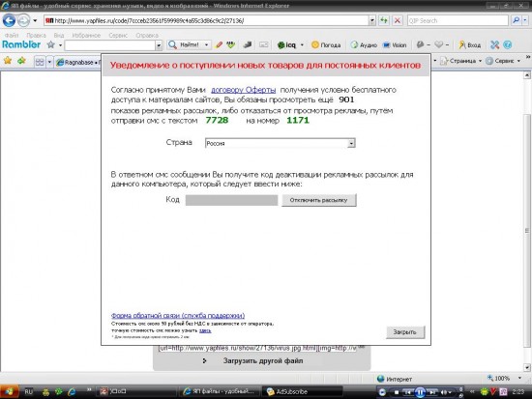Open Погода weather button
532x399 pixels.
click(326, 44)
